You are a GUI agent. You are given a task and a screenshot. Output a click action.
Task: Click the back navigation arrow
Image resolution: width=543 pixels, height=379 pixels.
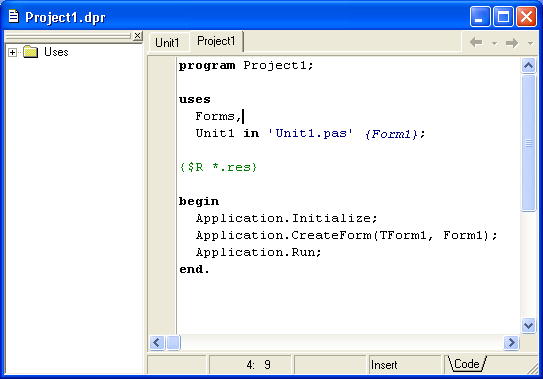point(476,43)
